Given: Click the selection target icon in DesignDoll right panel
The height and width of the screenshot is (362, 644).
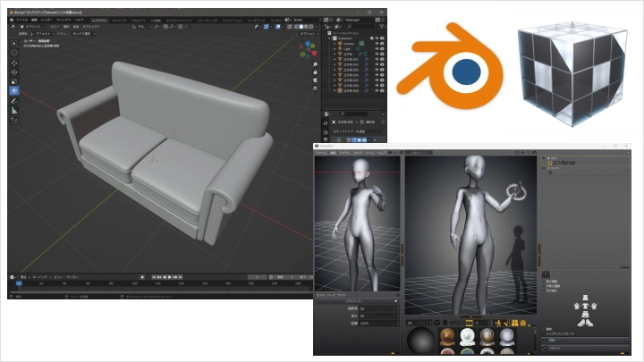Looking at the screenshot, I should click(x=546, y=274).
